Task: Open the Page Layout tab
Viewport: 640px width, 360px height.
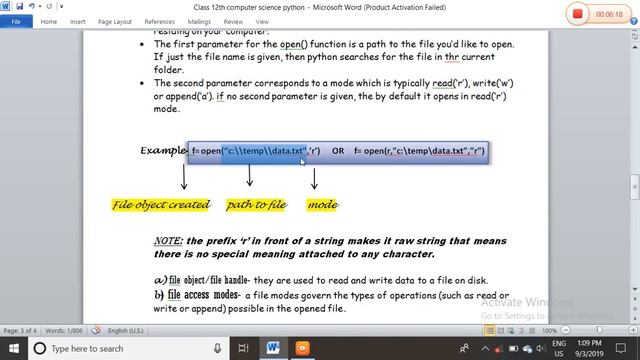Action: pos(115,22)
